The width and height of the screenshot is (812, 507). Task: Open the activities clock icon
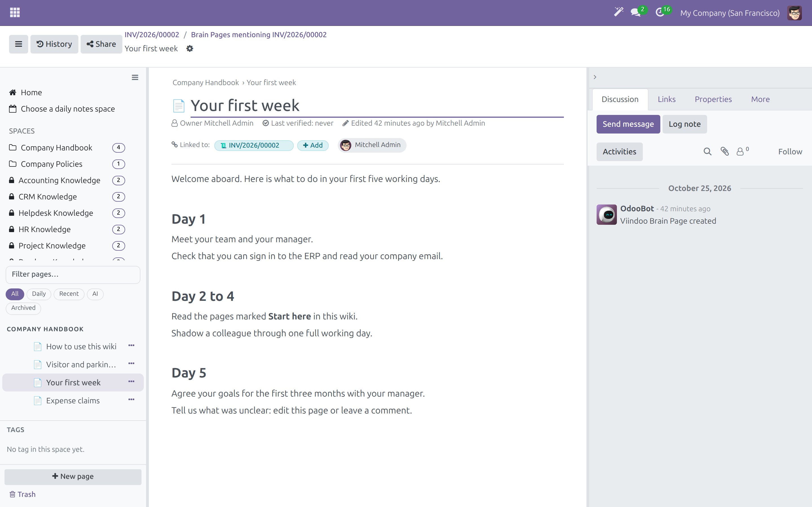[x=660, y=13]
